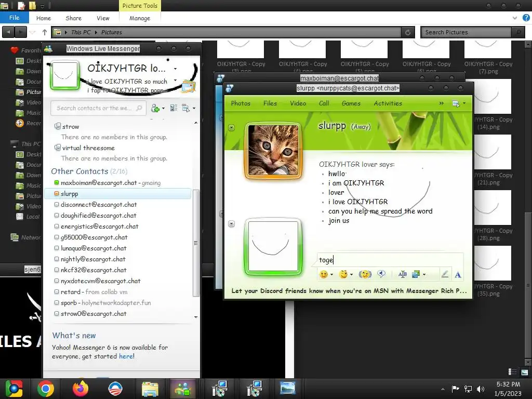
Task: Click the 'here' link for Yahoo Messenger
Action: [x=127, y=356]
